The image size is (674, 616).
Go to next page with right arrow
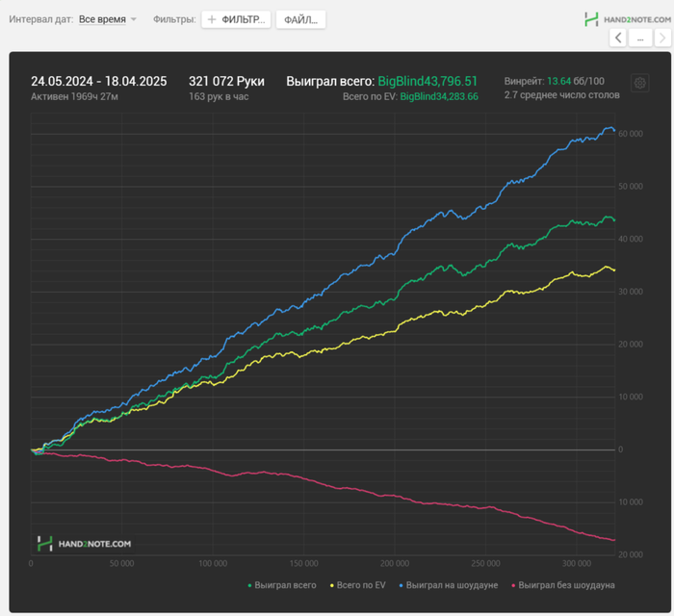[662, 38]
